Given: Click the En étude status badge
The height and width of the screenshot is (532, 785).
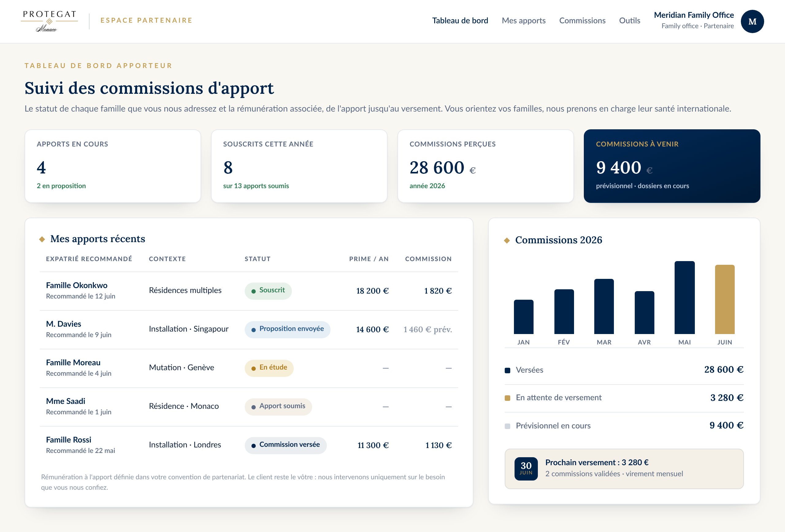Looking at the screenshot, I should click(269, 368).
